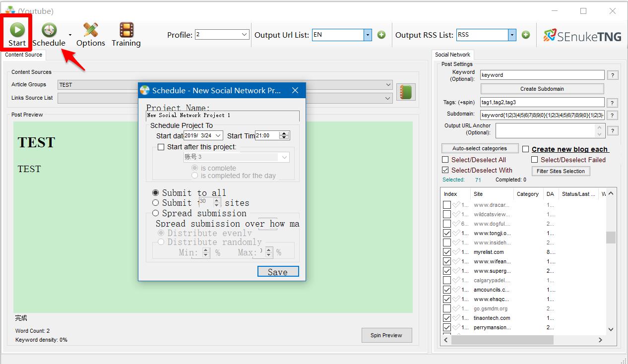Click the Spin Preview button

tap(386, 335)
